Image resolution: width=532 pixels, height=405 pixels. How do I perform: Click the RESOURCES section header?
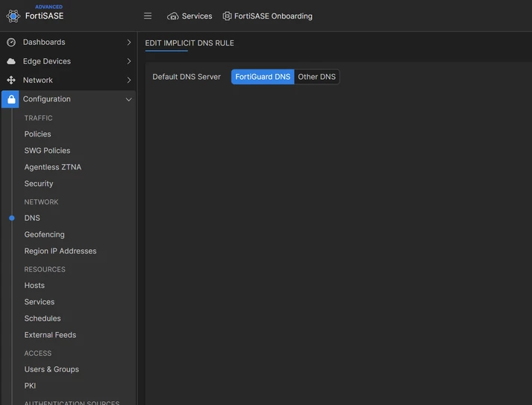pyautogui.click(x=45, y=269)
